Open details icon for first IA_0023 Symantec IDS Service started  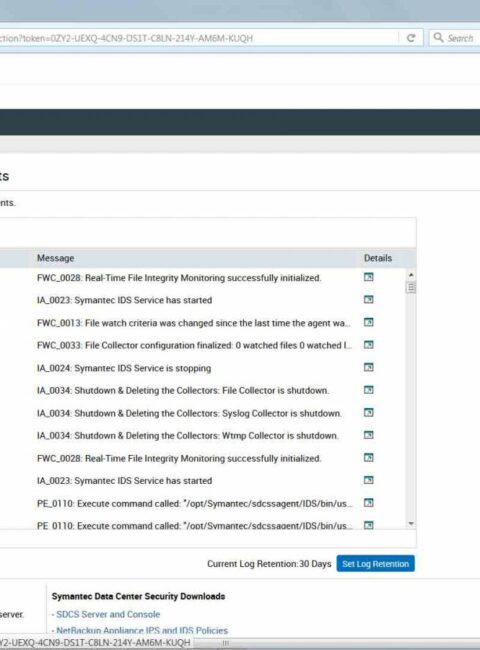tap(368, 299)
